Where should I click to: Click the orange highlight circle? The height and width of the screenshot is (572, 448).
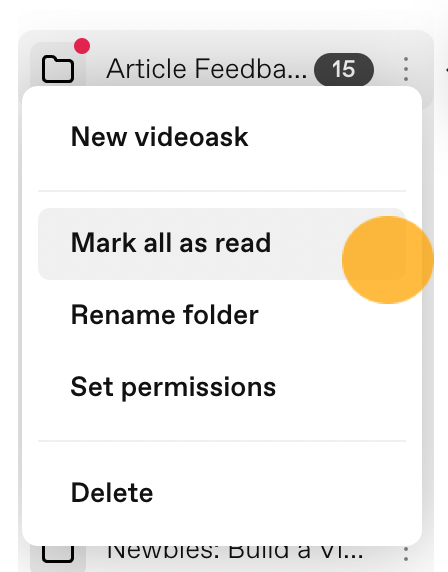pyautogui.click(x=388, y=260)
